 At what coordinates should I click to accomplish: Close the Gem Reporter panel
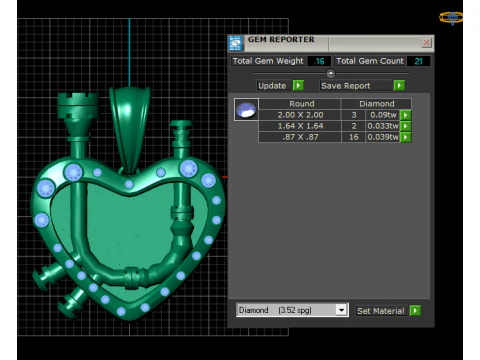(426, 43)
